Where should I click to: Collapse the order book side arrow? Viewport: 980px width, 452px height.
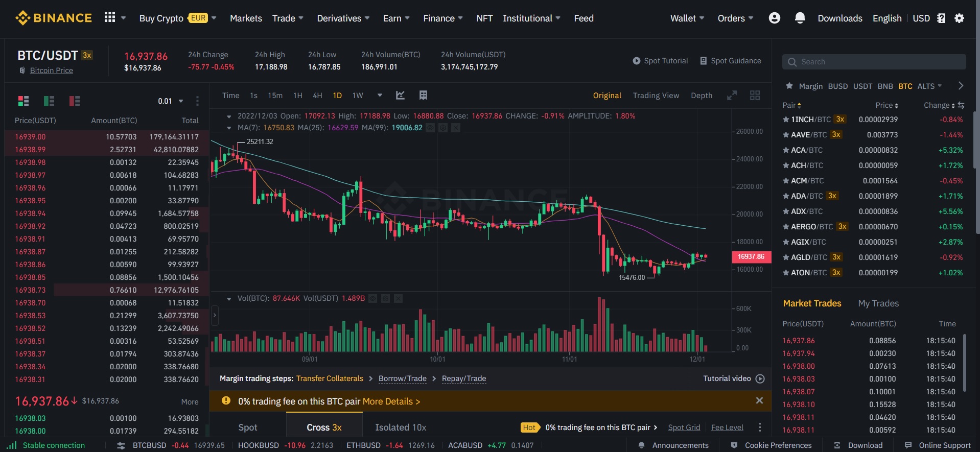[x=215, y=315]
